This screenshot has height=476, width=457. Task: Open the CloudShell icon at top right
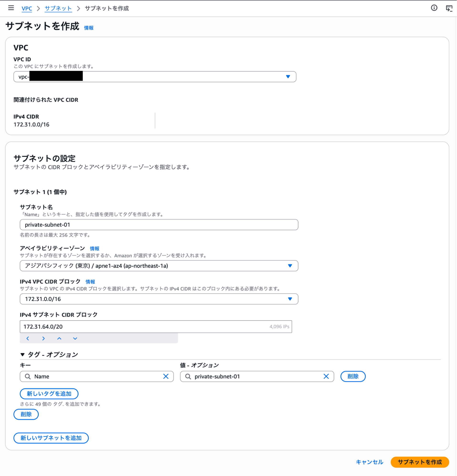[x=449, y=8]
